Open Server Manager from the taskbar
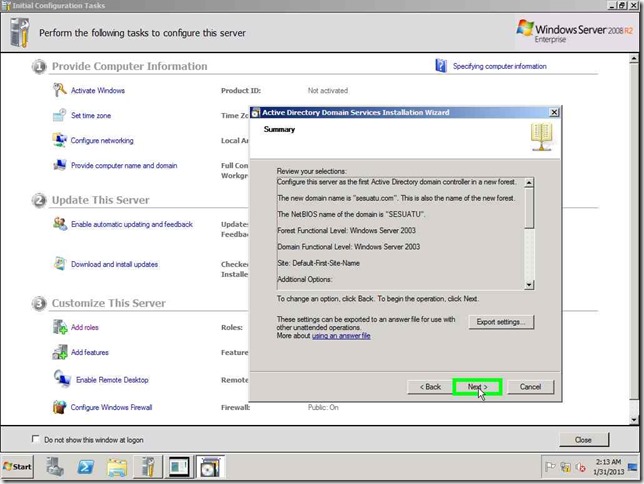The width and height of the screenshot is (644, 484). 55,467
